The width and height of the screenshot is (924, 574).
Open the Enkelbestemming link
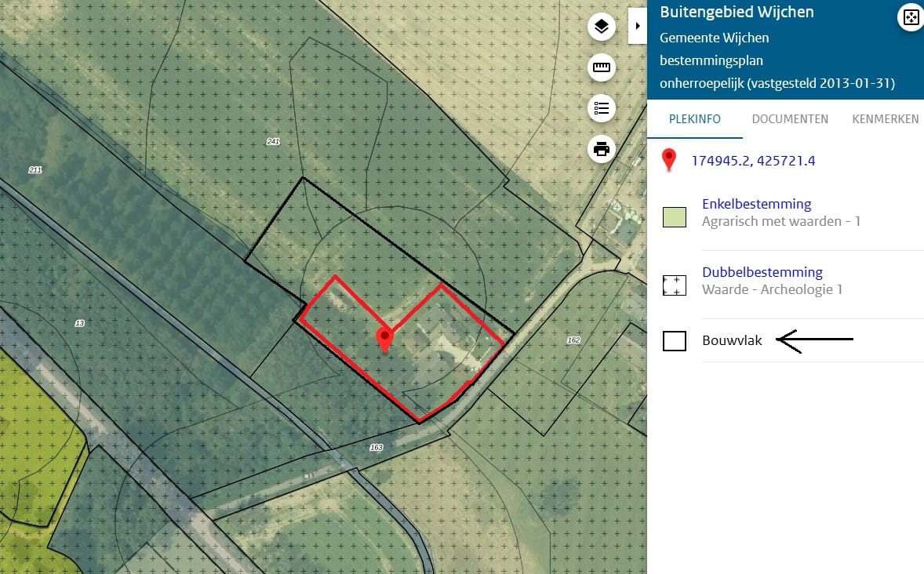757,204
